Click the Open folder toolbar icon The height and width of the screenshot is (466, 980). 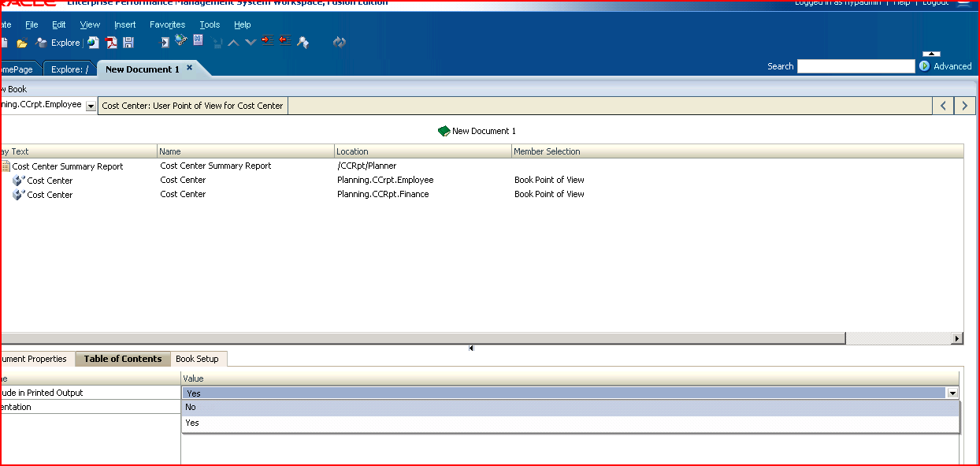coord(22,43)
